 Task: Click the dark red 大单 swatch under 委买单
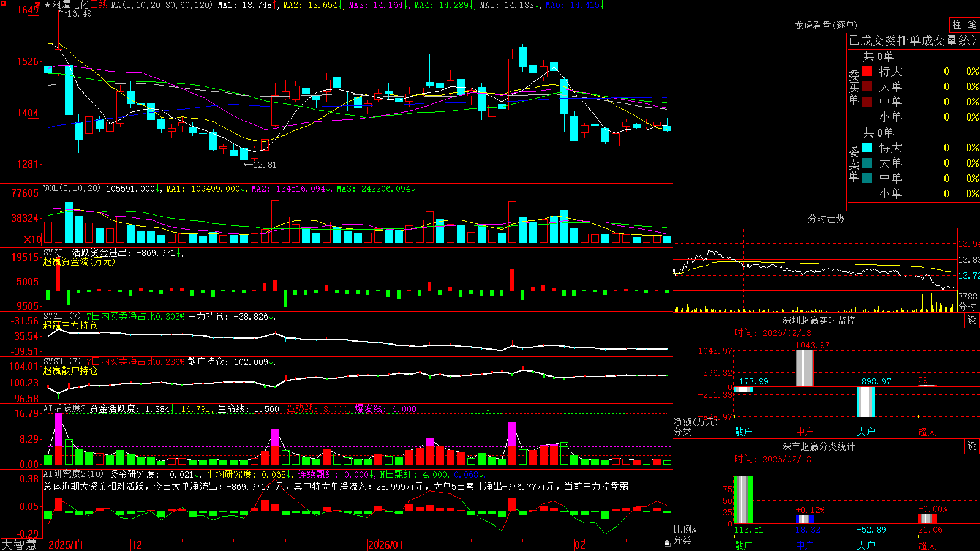click(x=867, y=86)
